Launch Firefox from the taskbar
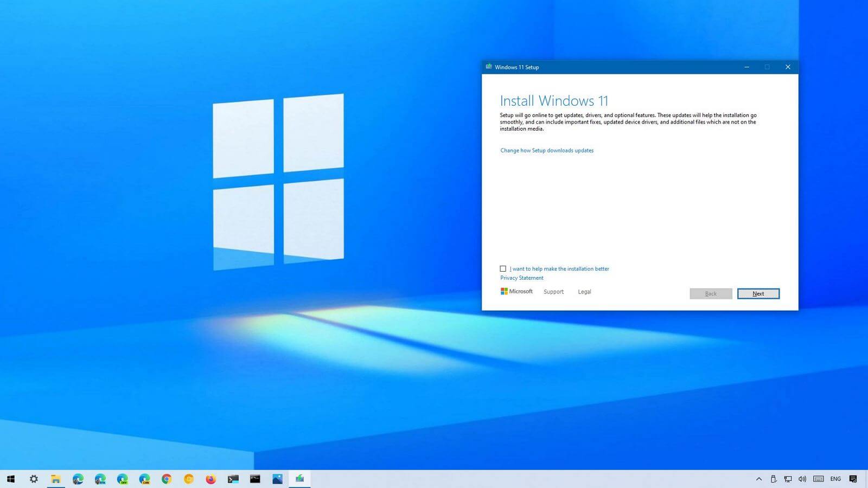This screenshot has height=488, width=868. (211, 479)
